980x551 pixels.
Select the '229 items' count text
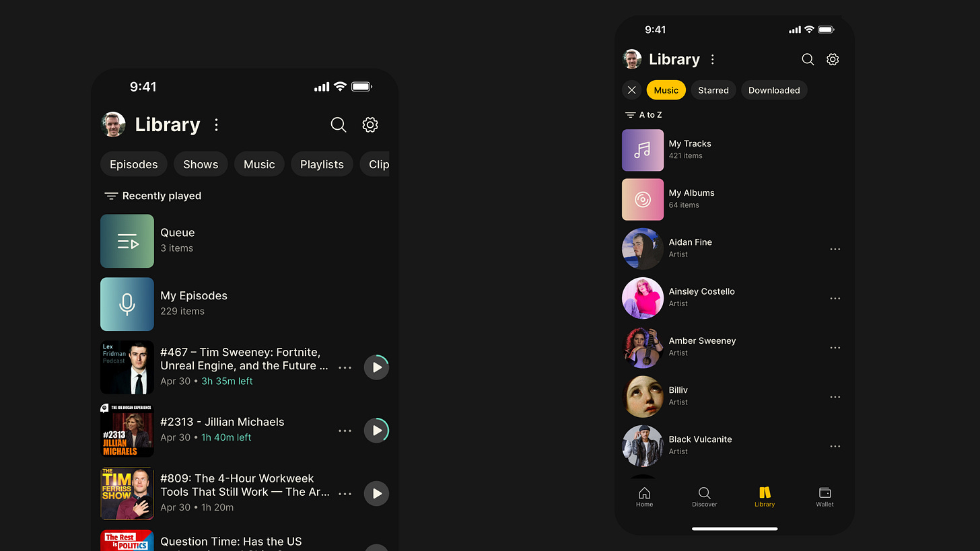[x=182, y=311]
